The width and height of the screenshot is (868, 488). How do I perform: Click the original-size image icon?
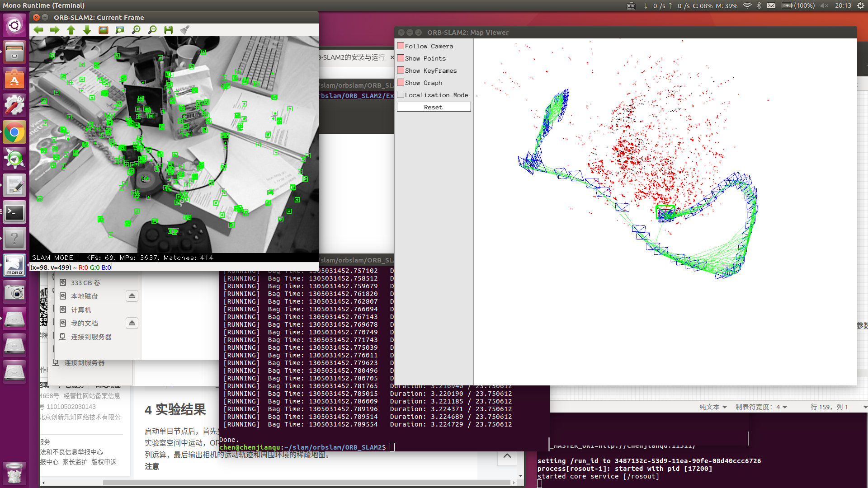tap(104, 30)
